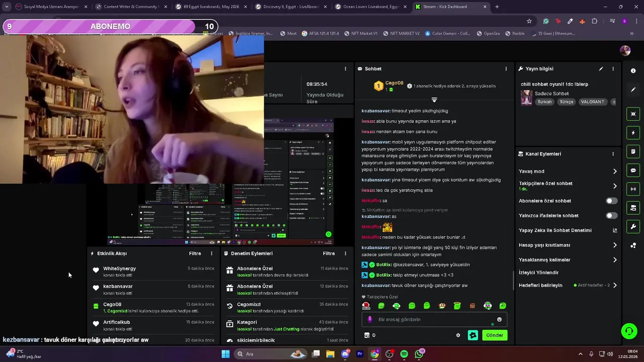Viewport: 644px width, 362px height.
Task: Open Yayın bilgisi panel three-dot menu
Action: click(x=613, y=69)
